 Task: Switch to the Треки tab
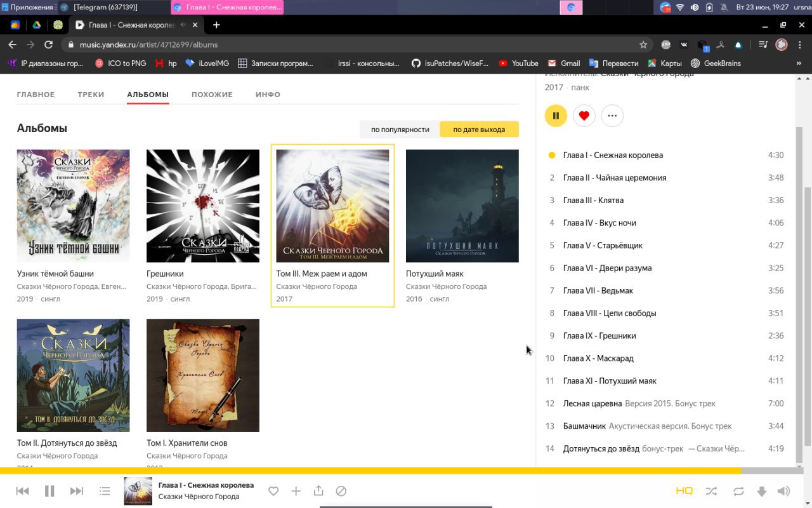pos(91,95)
